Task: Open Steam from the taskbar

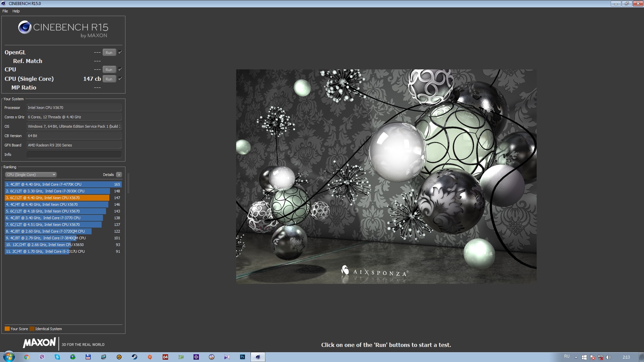Action: click(134, 357)
